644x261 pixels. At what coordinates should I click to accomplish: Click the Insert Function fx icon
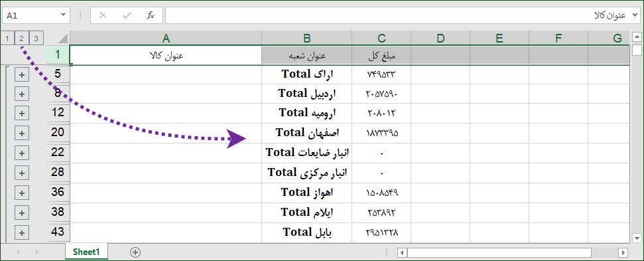tap(151, 16)
